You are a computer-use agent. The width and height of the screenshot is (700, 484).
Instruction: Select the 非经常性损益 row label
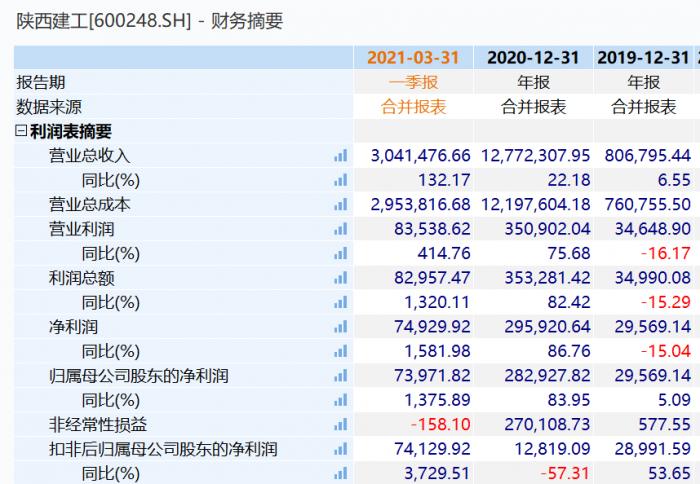(x=98, y=424)
